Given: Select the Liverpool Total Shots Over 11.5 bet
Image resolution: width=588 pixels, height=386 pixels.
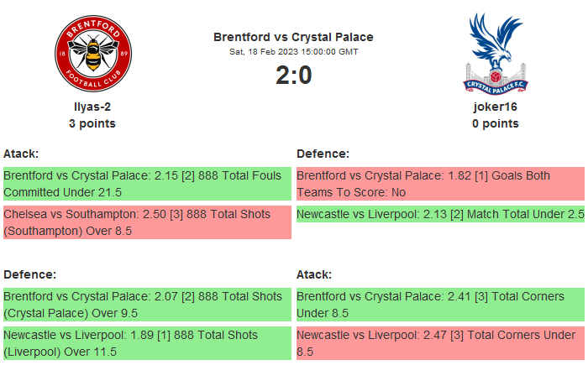Looking at the screenshot, I should (147, 343).
